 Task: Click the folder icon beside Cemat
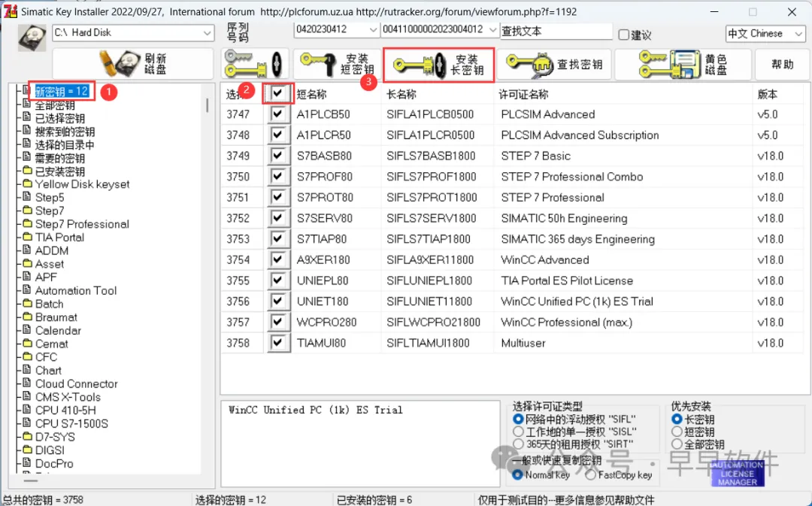click(x=27, y=344)
